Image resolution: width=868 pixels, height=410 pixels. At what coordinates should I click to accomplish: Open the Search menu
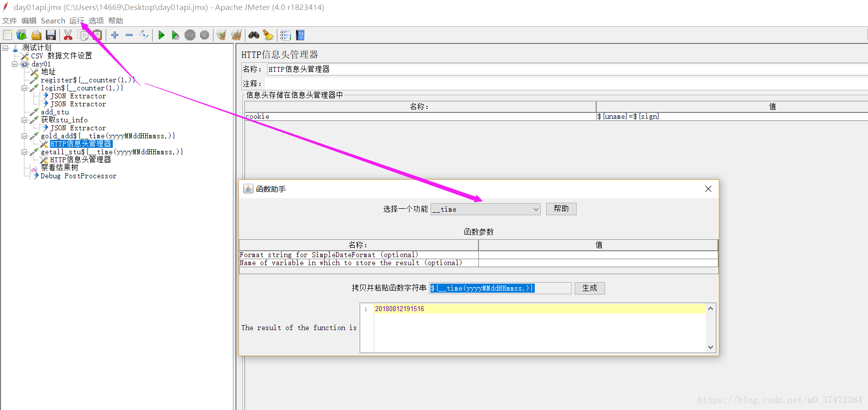click(x=53, y=21)
